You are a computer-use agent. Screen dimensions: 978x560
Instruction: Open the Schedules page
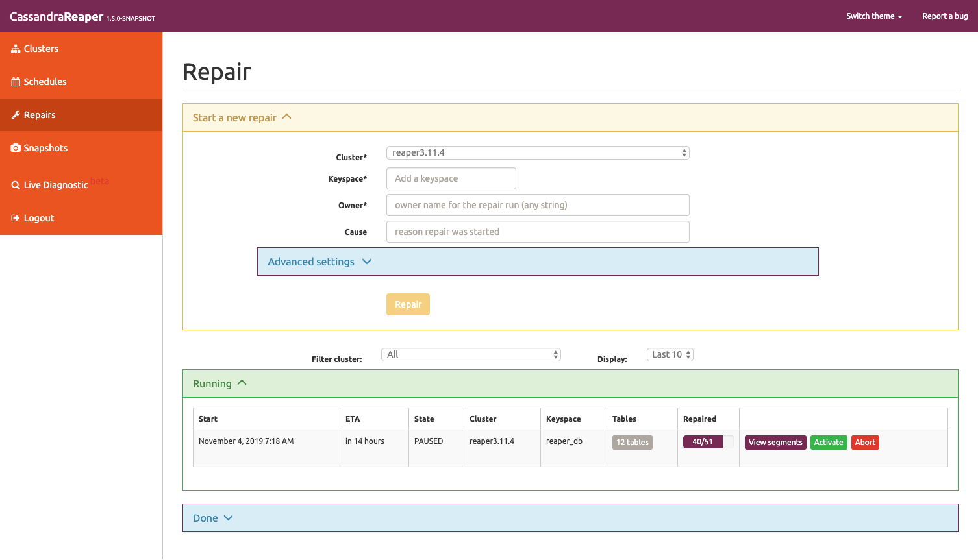(x=81, y=82)
